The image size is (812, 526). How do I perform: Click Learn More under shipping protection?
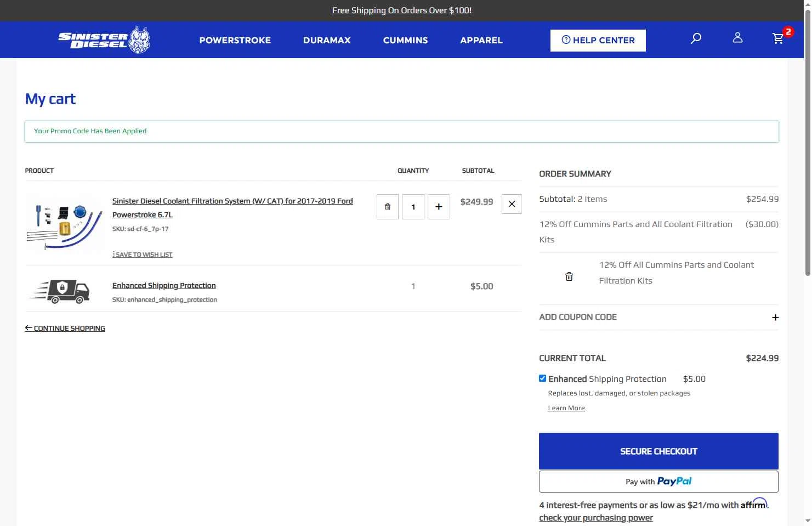(x=566, y=408)
